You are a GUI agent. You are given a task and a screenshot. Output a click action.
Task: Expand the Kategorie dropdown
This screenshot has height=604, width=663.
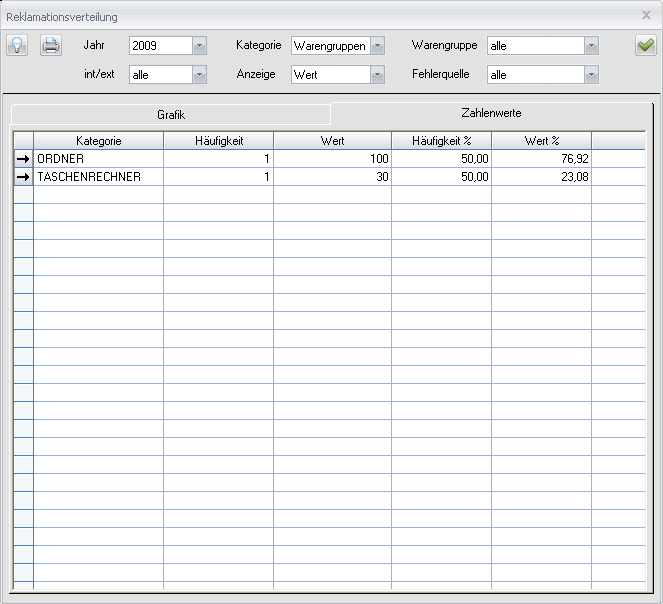377,46
